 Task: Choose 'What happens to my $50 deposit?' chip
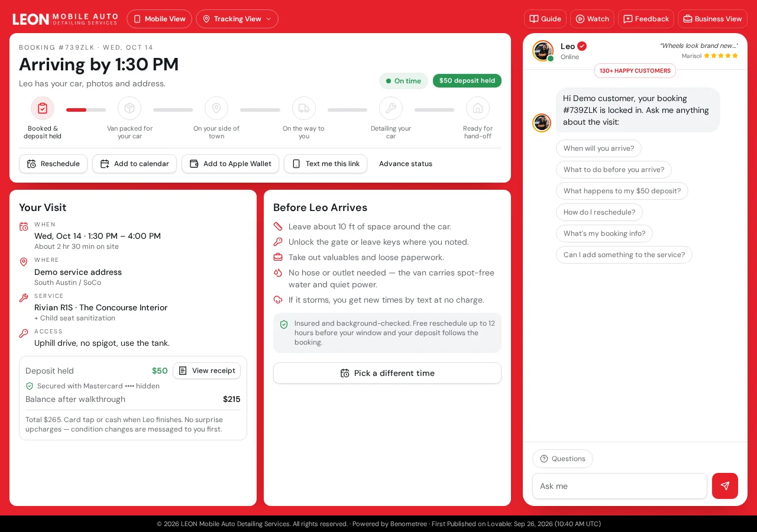[622, 191]
